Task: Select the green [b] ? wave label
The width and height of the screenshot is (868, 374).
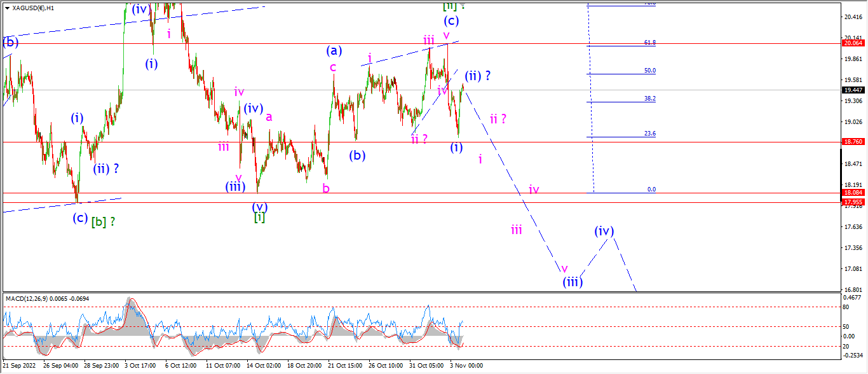Action: 104,222
